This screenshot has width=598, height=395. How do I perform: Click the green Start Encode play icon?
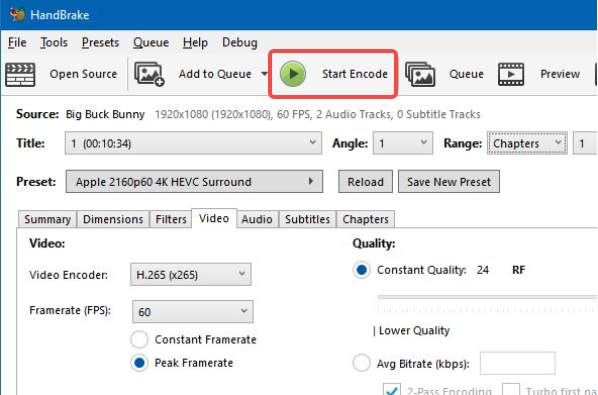pyautogui.click(x=293, y=74)
